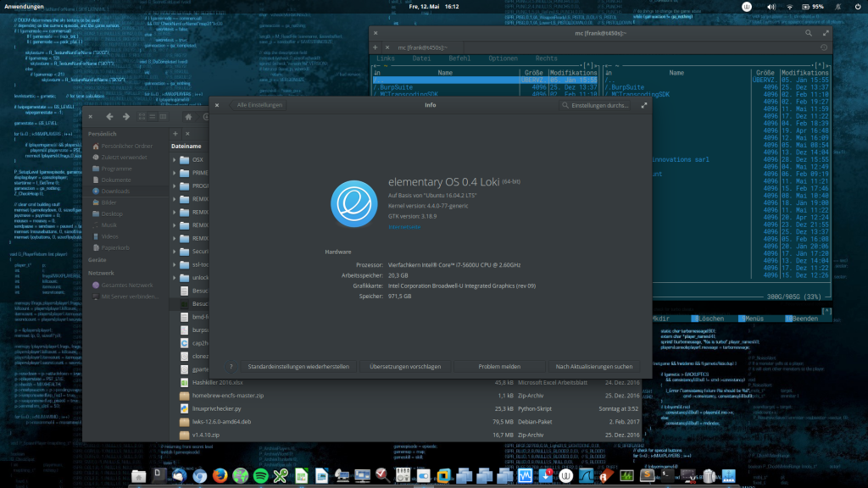This screenshot has width=868, height=488.
Task: Switch Files to list view
Action: click(x=153, y=117)
